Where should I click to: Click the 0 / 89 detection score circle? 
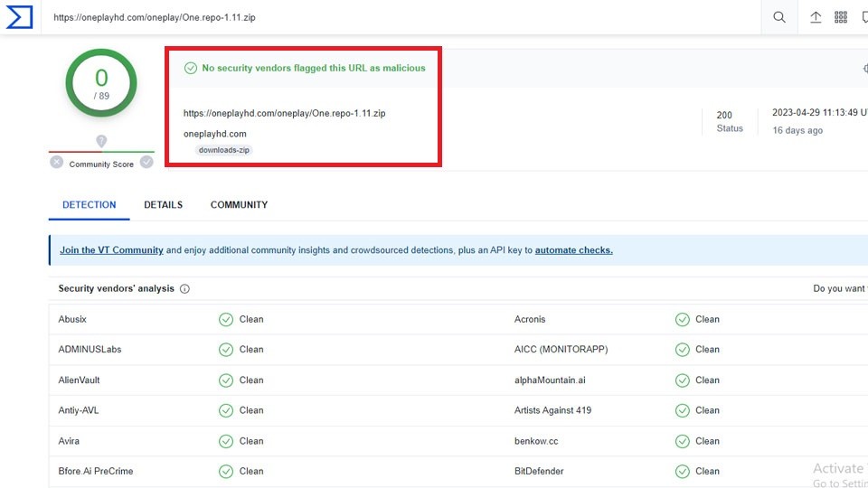[101, 83]
